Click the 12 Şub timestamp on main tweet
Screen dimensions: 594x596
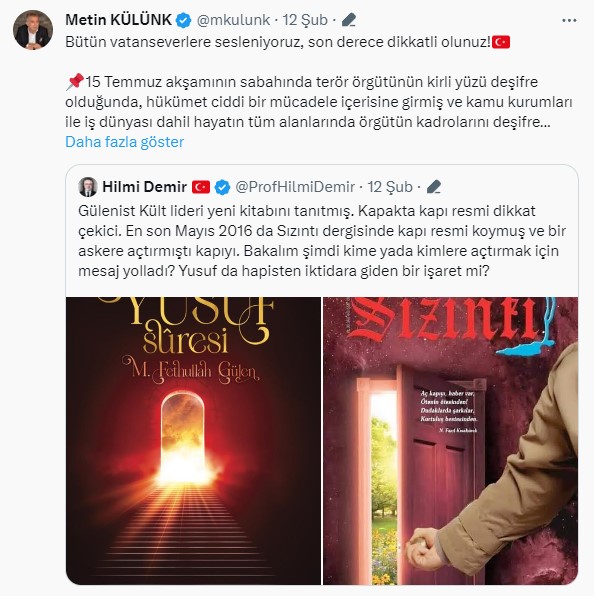click(305, 20)
